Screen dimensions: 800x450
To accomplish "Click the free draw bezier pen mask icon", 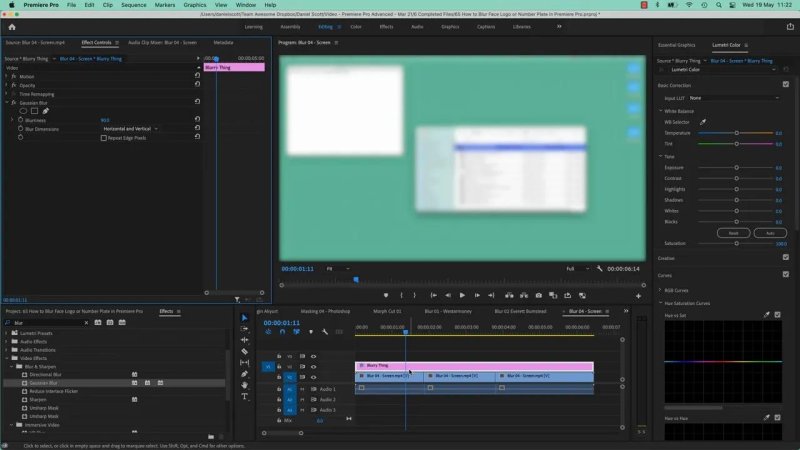I will point(45,111).
